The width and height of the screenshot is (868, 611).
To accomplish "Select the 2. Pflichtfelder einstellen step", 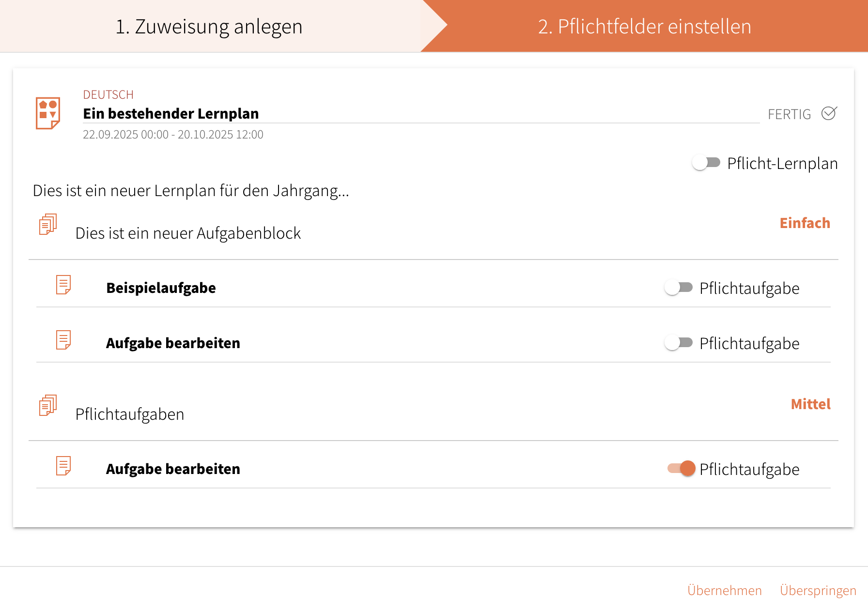I will (x=644, y=26).
